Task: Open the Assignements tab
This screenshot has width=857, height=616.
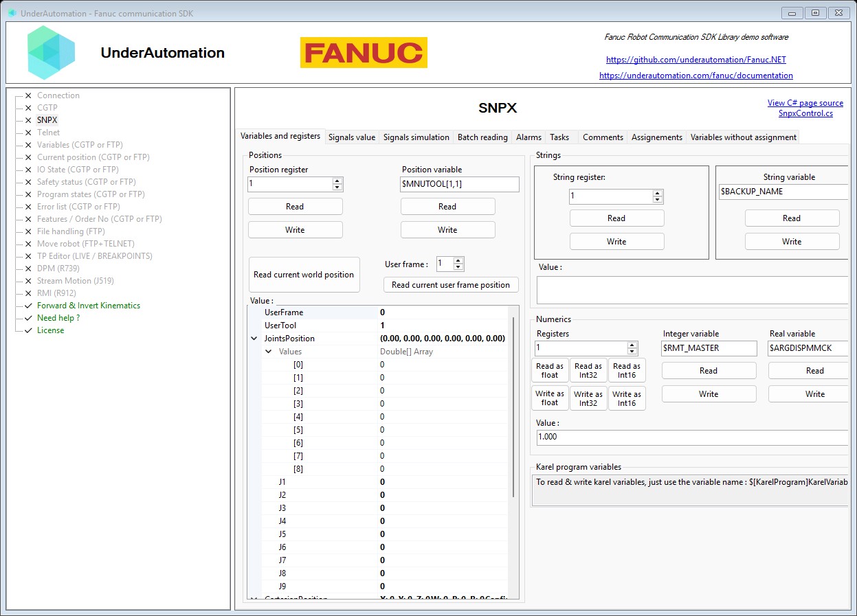Action: coord(657,137)
